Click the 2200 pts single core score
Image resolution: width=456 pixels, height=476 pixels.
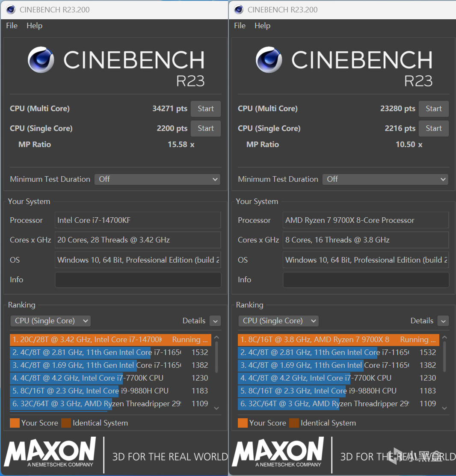point(172,128)
